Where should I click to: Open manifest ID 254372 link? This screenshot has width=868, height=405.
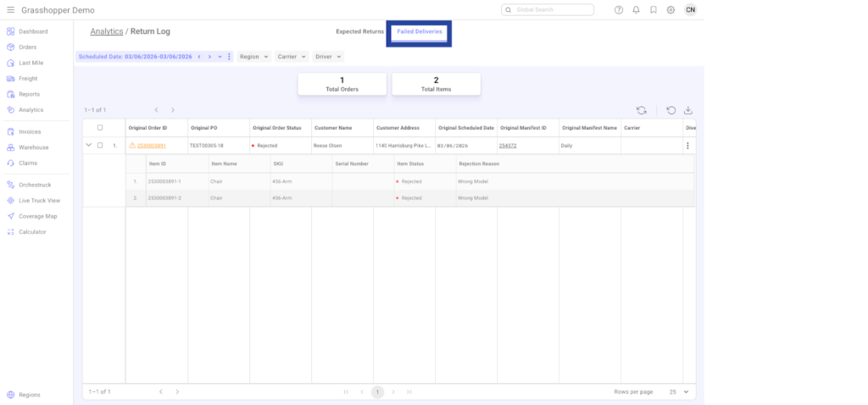[508, 146]
